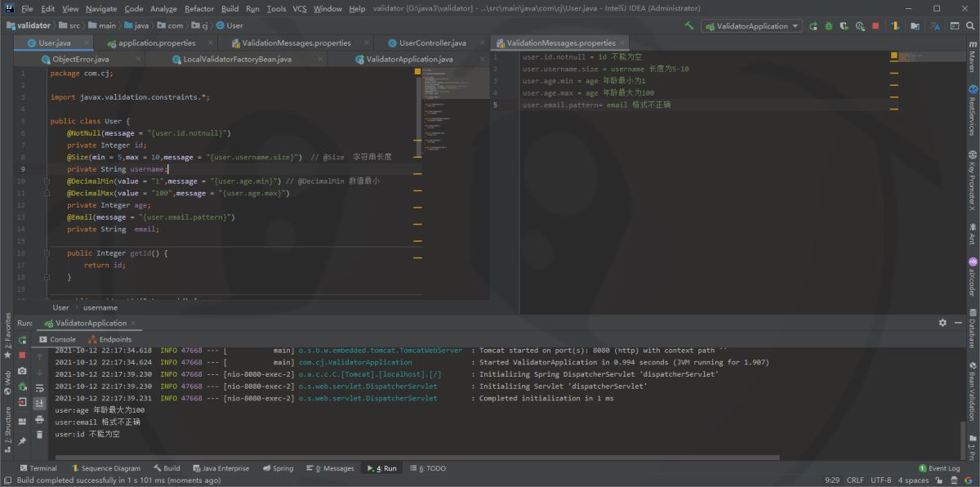980x487 pixels.
Task: Close the User.java editor tab
Action: (x=87, y=42)
